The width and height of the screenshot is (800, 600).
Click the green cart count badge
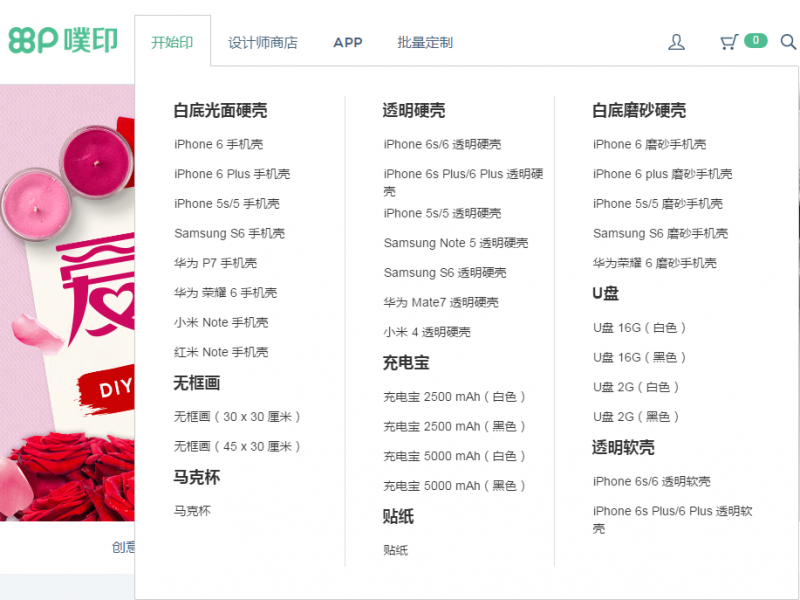(x=756, y=40)
